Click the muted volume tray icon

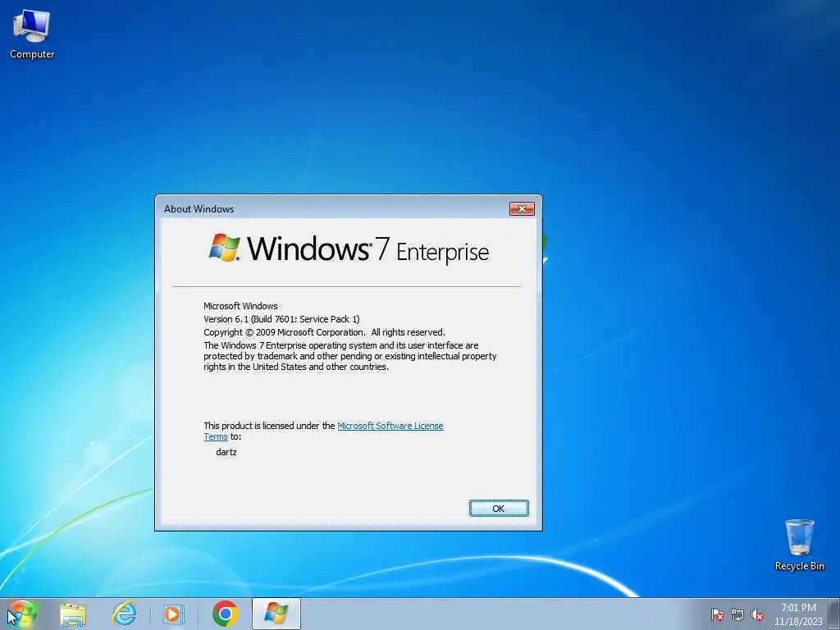[x=757, y=614]
